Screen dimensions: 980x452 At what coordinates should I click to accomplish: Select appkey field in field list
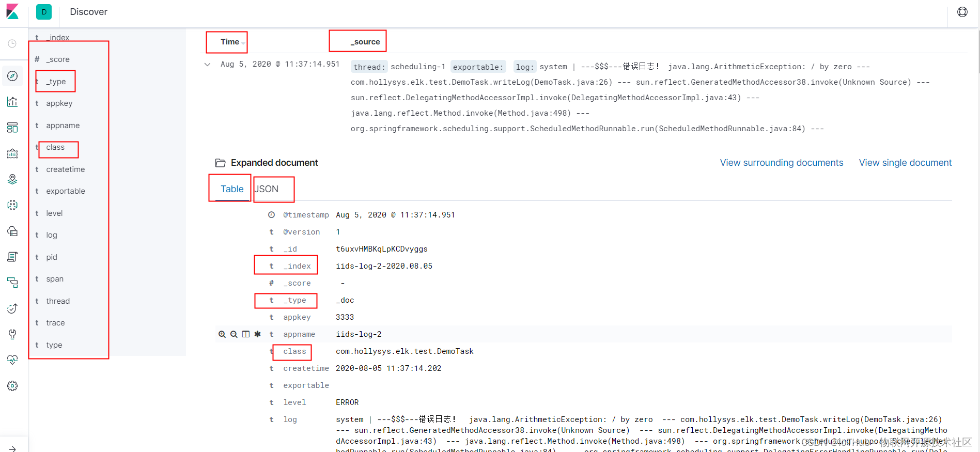59,103
